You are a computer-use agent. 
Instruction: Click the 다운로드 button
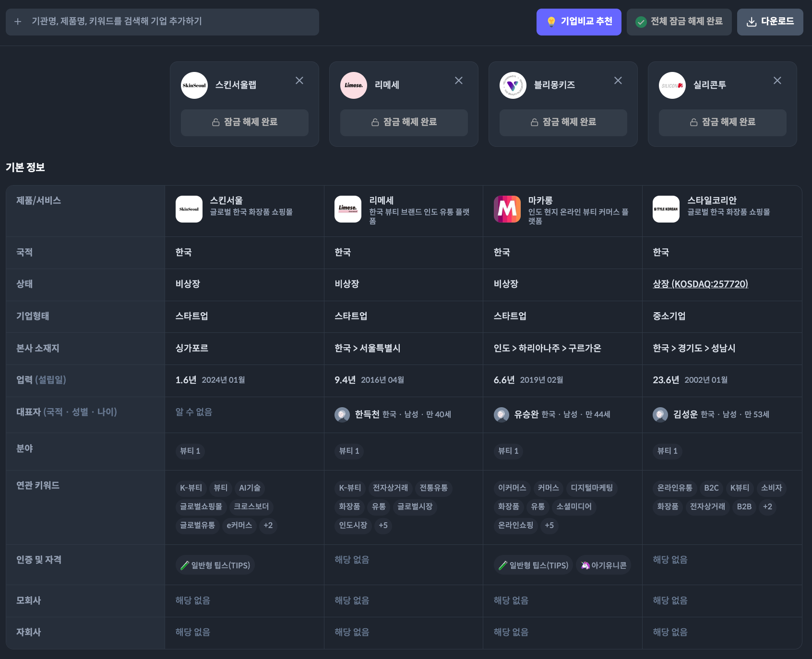(x=770, y=22)
